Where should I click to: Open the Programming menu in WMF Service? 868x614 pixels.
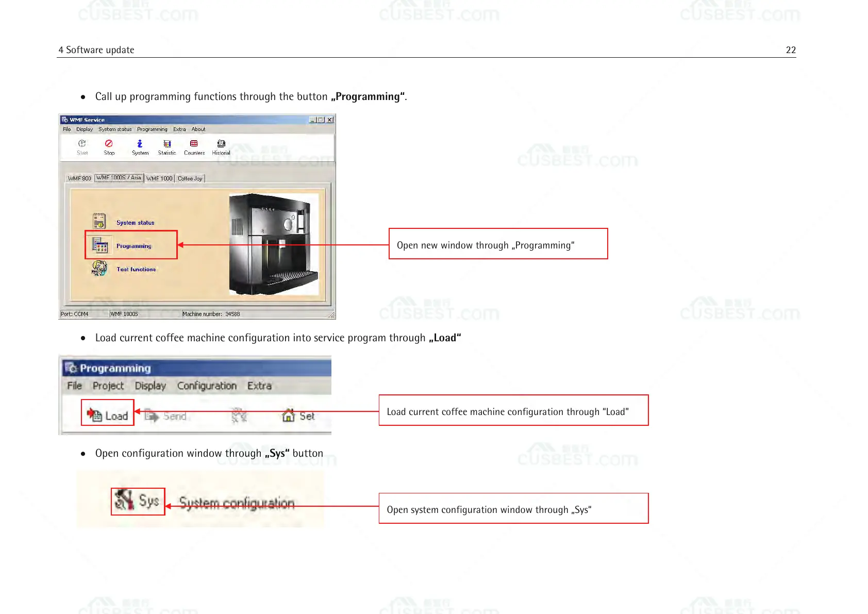click(152, 129)
